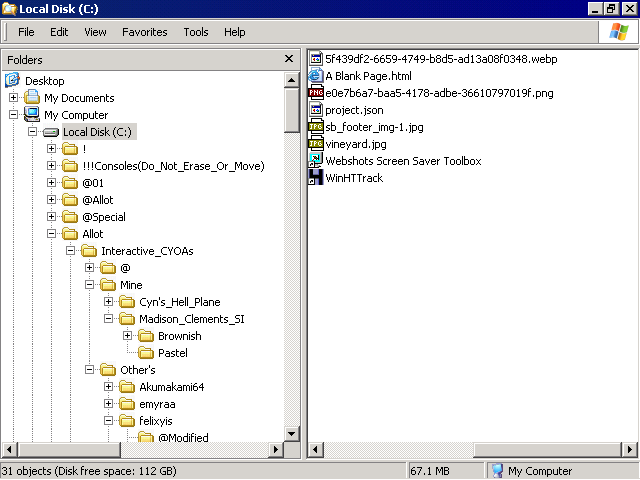
Task: Click the JPG icon of sb_footer_img-1.jpg
Action: (316, 127)
